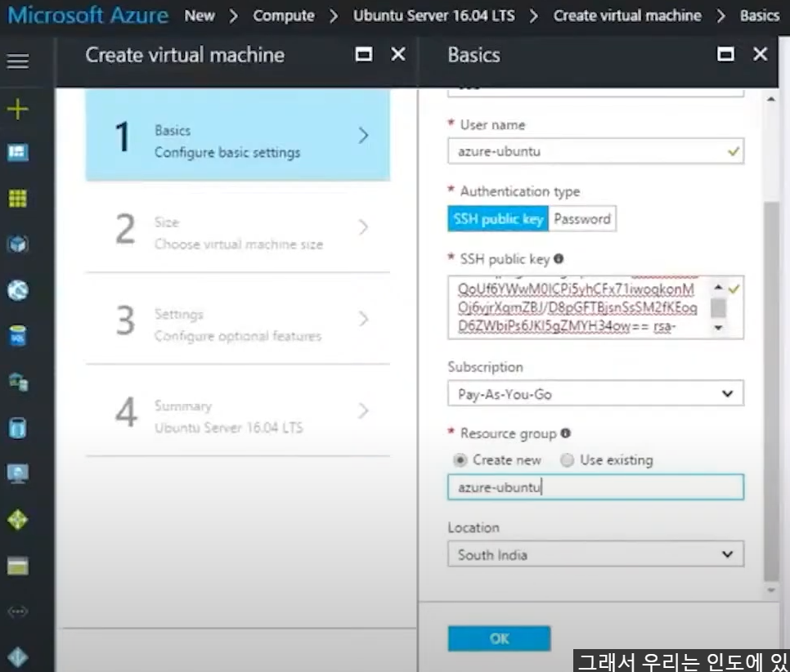Open the hamburger menu in the sidebar
790x672 pixels.
(x=18, y=61)
